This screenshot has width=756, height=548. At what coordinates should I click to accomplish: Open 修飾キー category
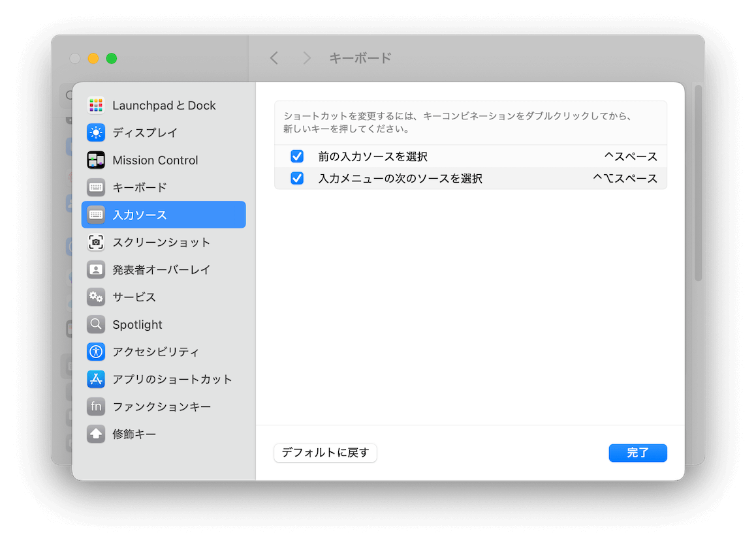[x=163, y=434]
